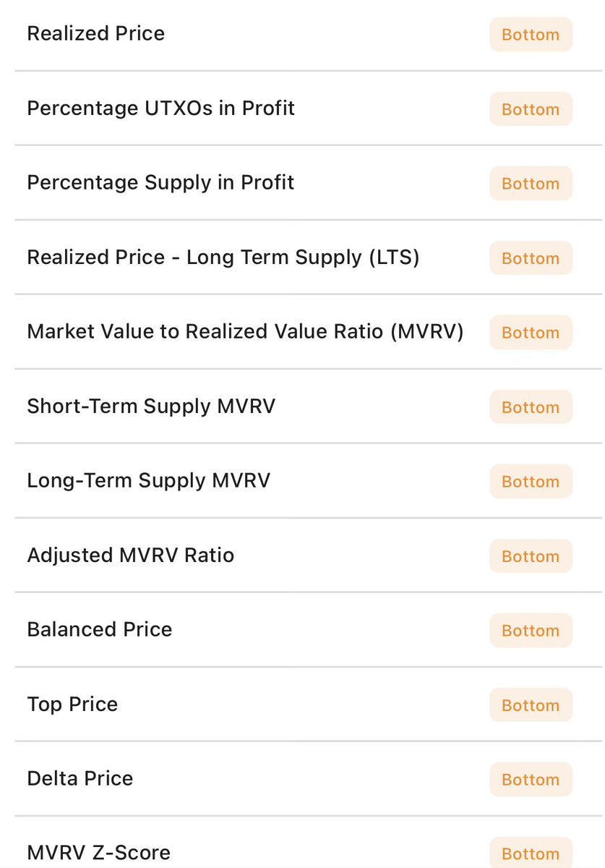
Task: Click Bottom badge for Long-Term Supply MVRV
Action: pos(531,482)
